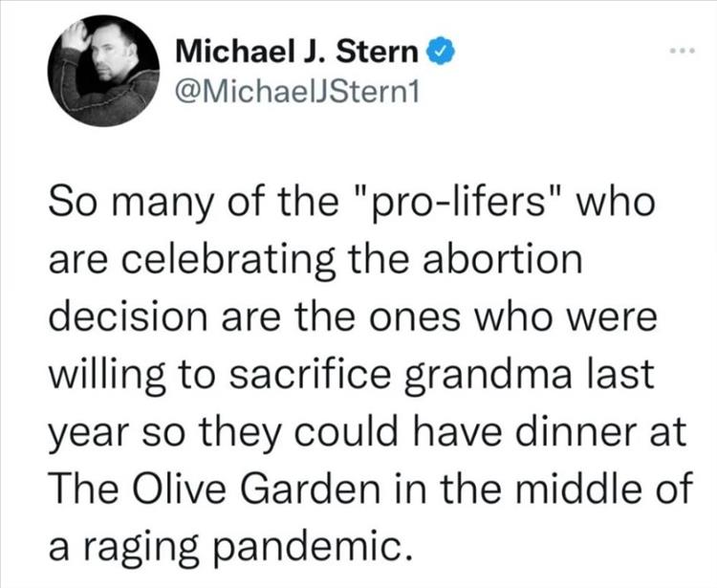The height and width of the screenshot is (588, 717).
Task: Click the blue verified checkmark badge
Action: pyautogui.click(x=442, y=52)
